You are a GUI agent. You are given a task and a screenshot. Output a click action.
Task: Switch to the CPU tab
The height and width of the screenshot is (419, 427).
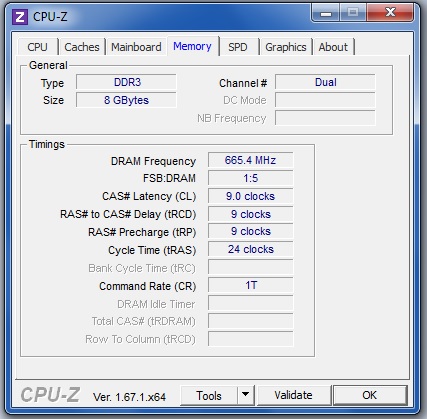pyautogui.click(x=38, y=47)
